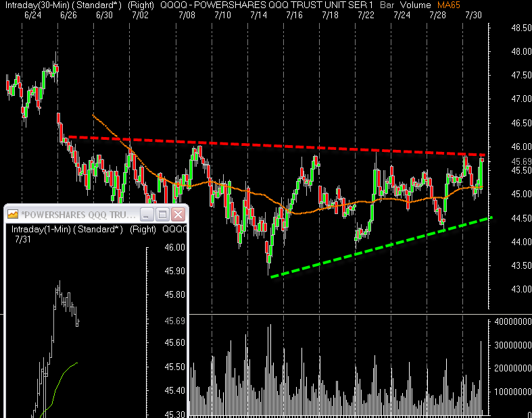
Task: Click the chart icon in the small window title bar
Action: [x=13, y=214]
